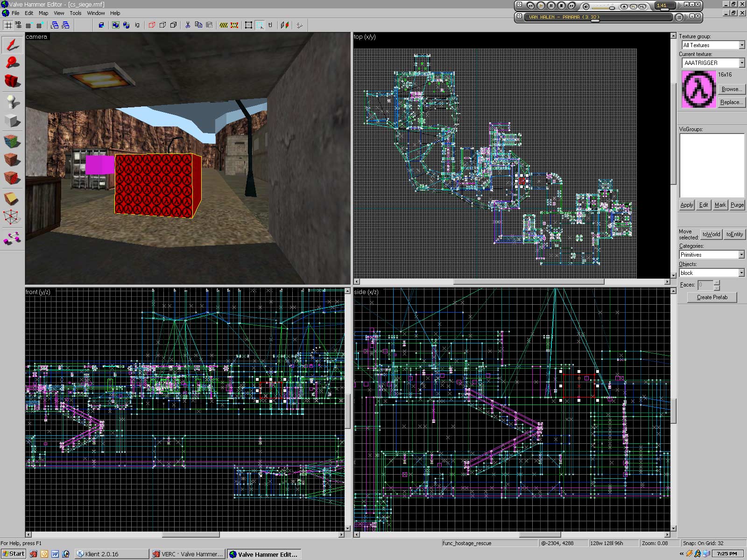Toggle the 3D grid button
The width and height of the screenshot is (747, 560).
[18, 25]
